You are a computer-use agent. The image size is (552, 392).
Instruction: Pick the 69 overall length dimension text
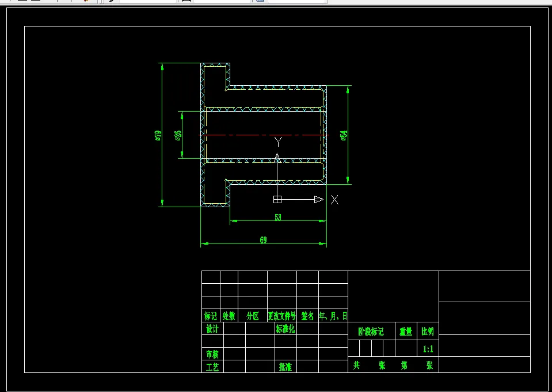coord(263,240)
